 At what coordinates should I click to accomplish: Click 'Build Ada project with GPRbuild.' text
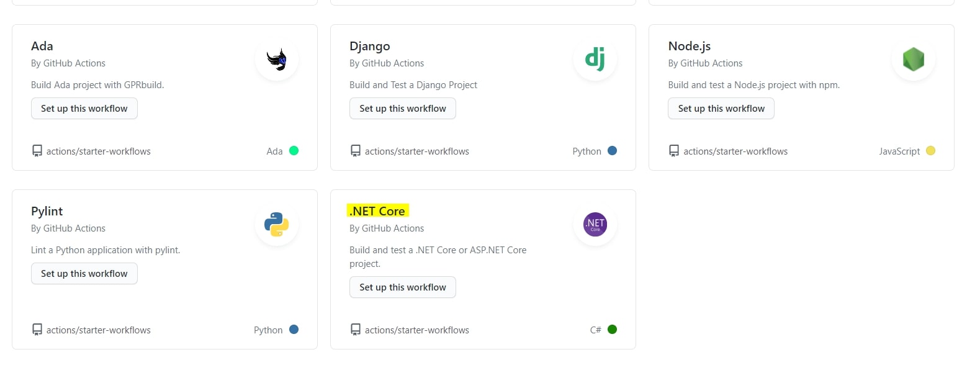[97, 85]
